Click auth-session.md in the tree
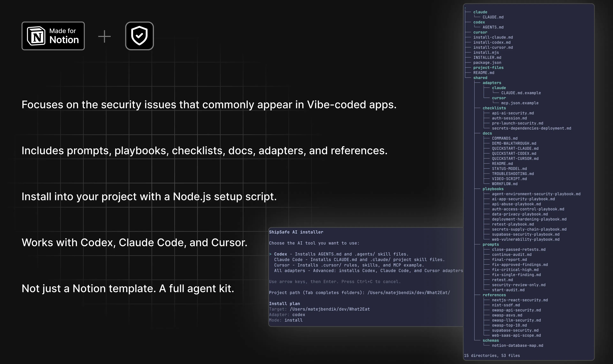Viewport: 613px width, 364px height. pos(509,118)
